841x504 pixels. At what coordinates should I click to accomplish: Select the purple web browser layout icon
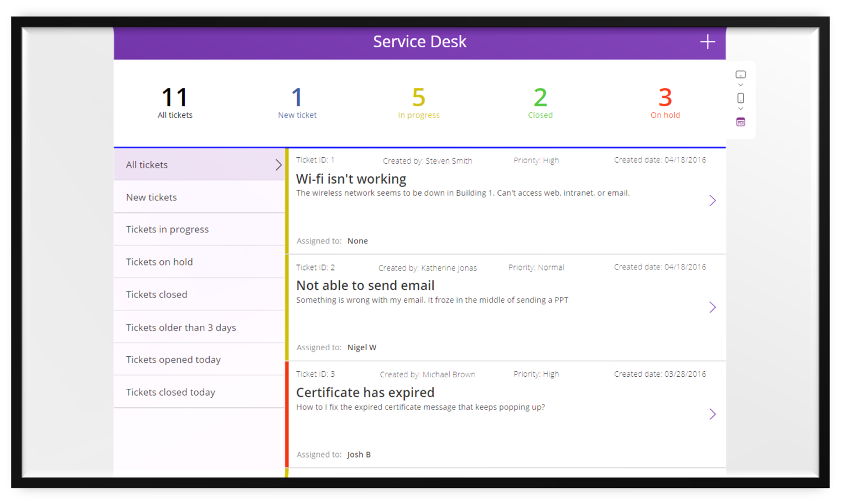[740, 122]
